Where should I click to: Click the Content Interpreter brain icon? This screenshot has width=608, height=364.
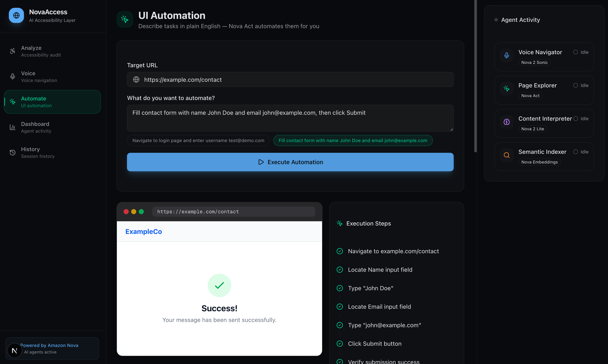point(506,122)
